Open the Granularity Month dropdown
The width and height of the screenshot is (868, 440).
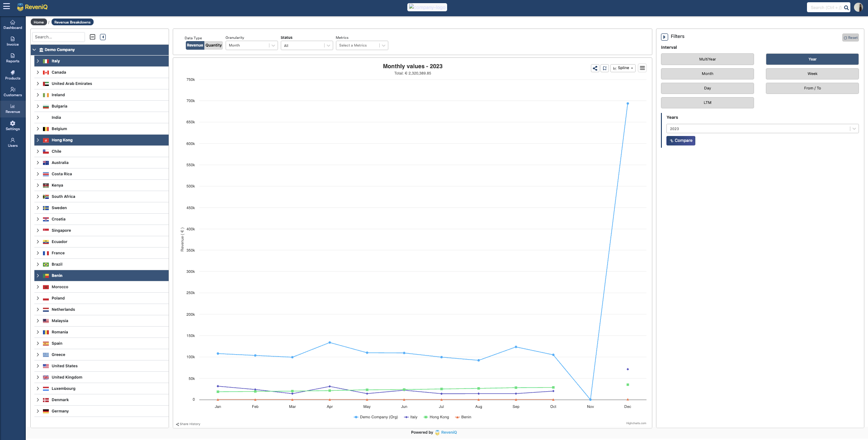coord(252,45)
